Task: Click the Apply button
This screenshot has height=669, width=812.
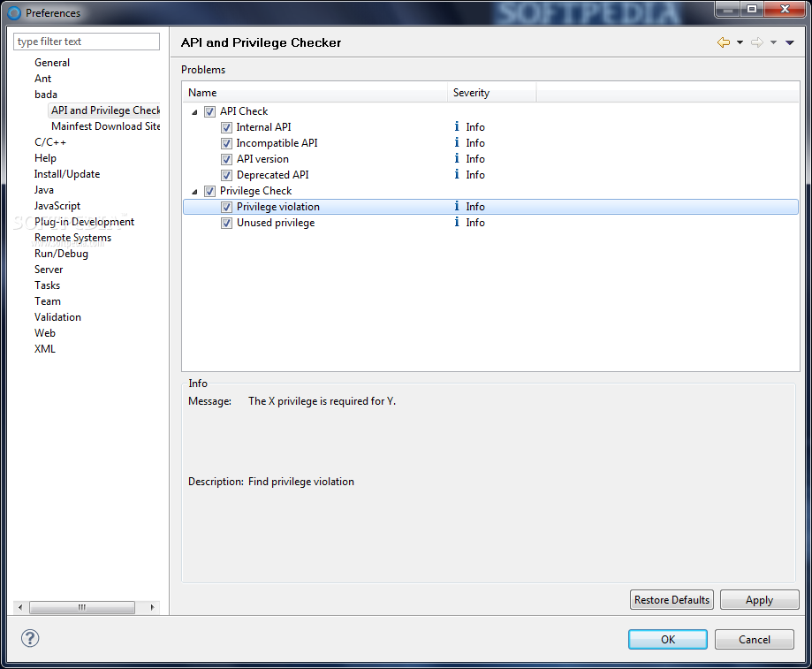Action: pos(759,599)
